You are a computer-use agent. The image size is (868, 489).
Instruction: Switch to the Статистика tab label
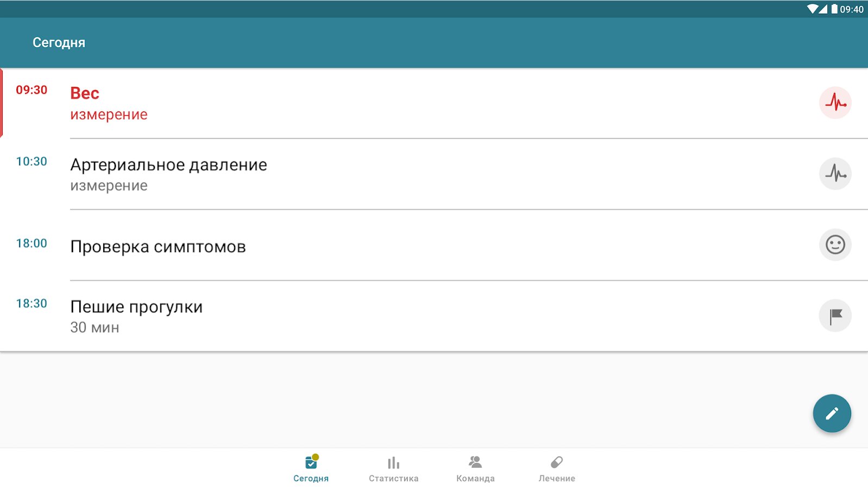pyautogui.click(x=393, y=479)
